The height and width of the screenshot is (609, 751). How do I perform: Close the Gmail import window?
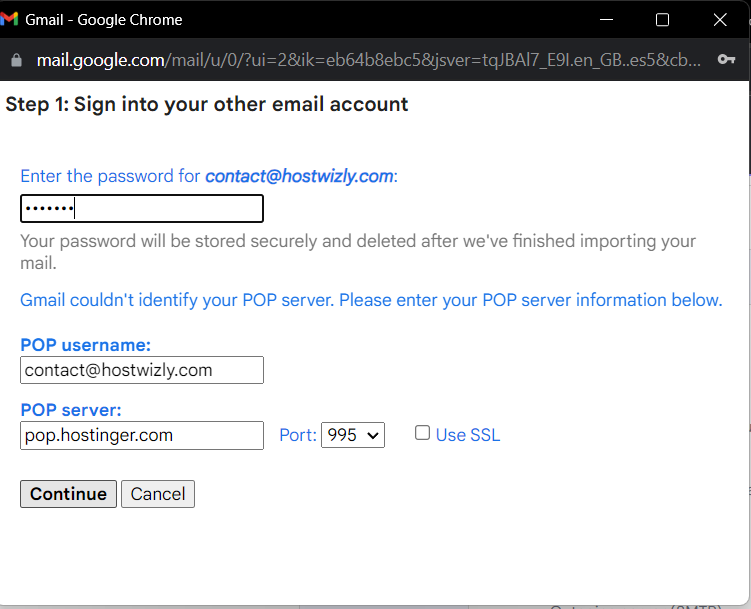coord(720,19)
